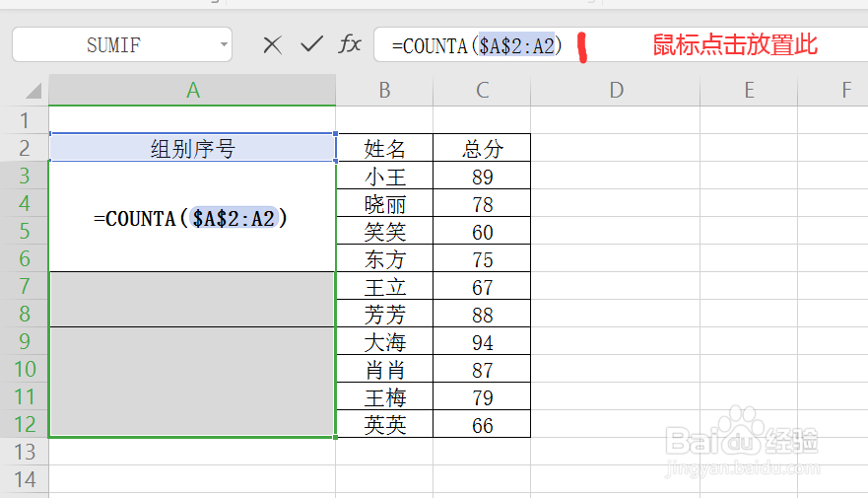Select column E header
The image size is (868, 498).
click(749, 91)
